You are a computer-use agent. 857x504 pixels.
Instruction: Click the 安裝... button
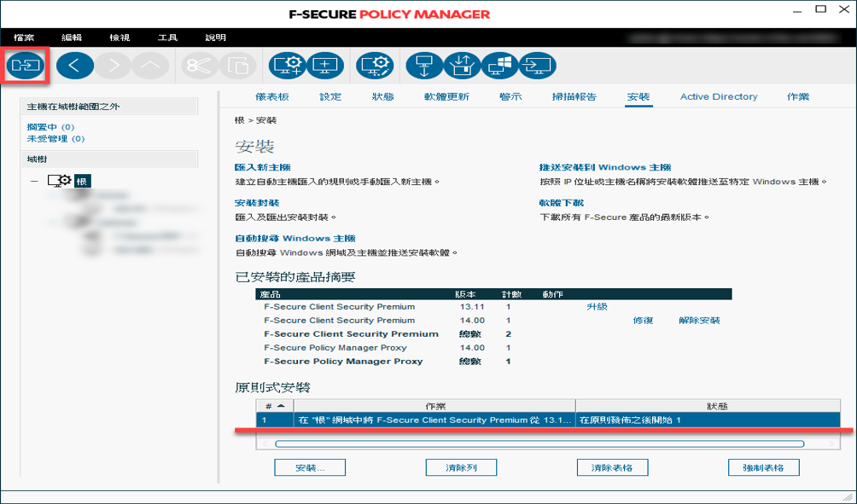pyautogui.click(x=309, y=467)
